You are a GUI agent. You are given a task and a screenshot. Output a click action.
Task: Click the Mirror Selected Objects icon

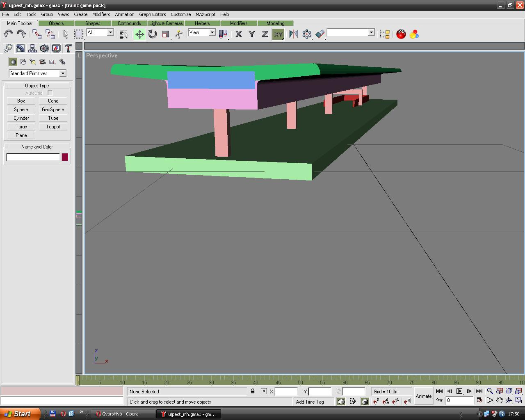294,34
